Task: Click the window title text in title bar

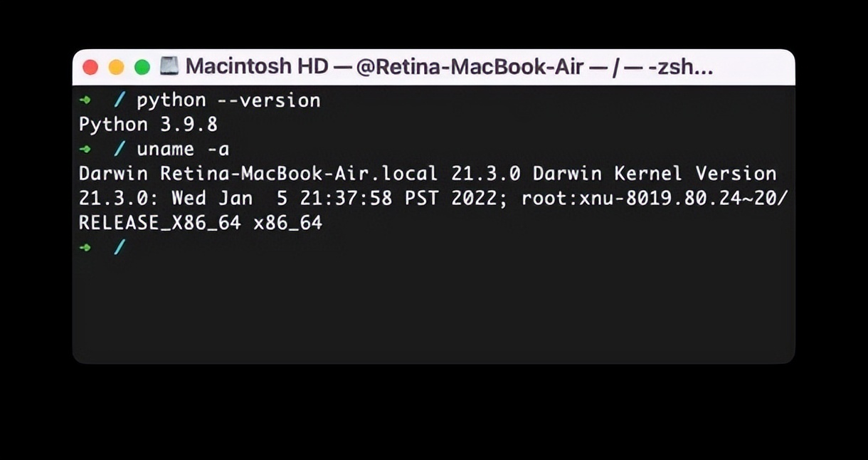Action: (x=449, y=67)
